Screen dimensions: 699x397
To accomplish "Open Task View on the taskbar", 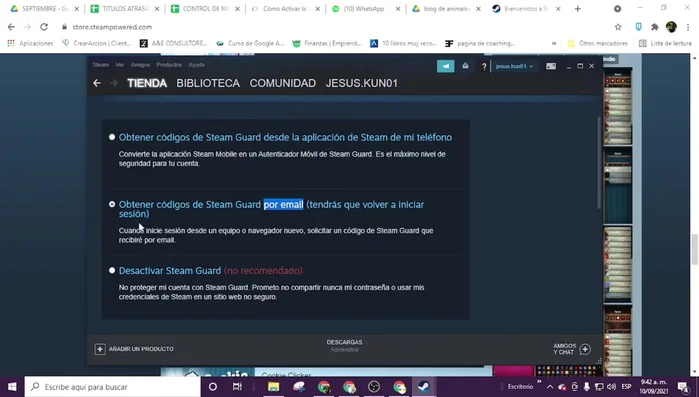I will tap(237, 386).
